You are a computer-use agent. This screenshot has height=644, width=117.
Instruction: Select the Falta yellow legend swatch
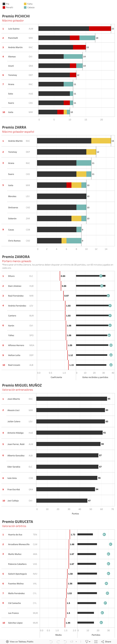tap(25, 4)
